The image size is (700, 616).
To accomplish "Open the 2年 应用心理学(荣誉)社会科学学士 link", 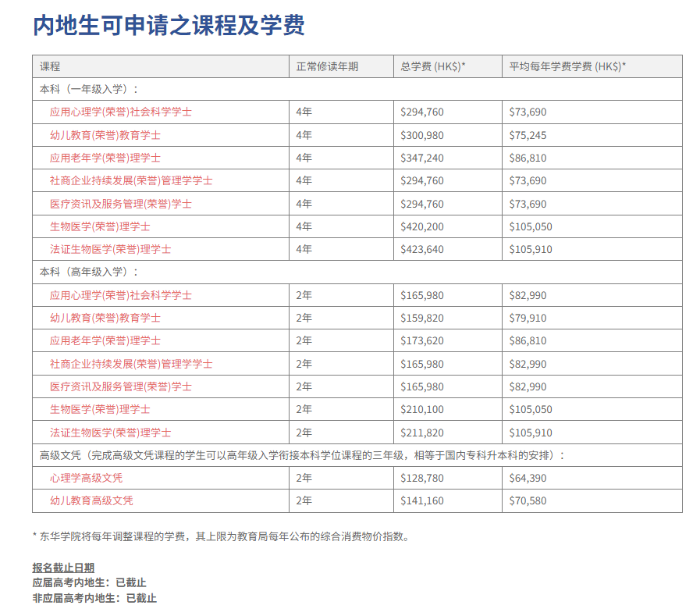I will (120, 296).
